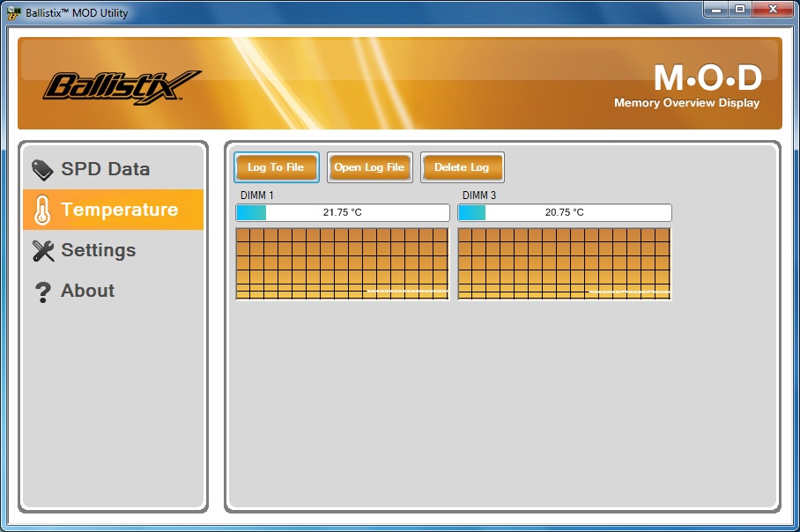
Task: Click the DIMM 3 temperature bar
Action: pos(564,212)
